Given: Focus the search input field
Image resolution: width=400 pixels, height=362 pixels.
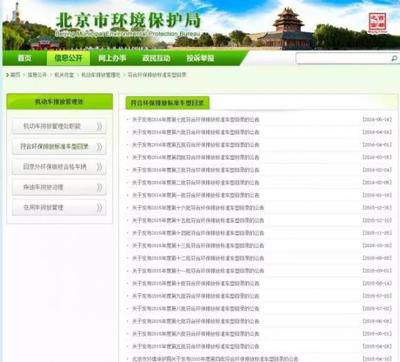Looking at the screenshot, I should (343, 58).
